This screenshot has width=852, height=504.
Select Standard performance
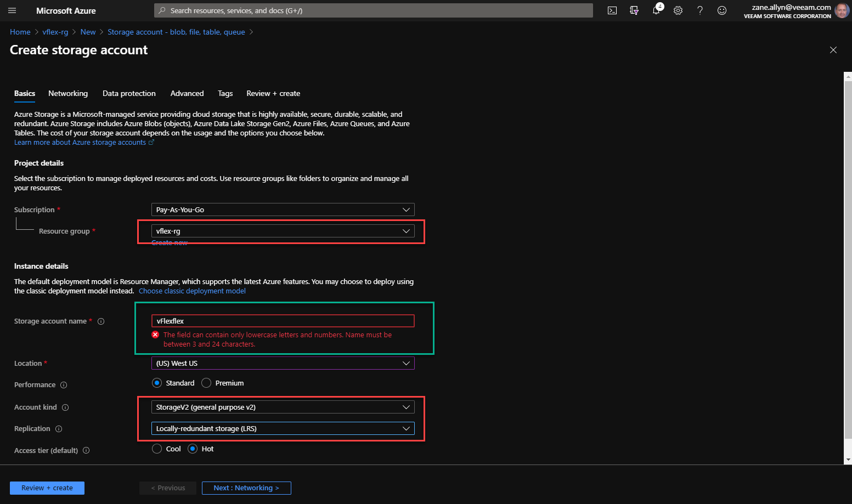(x=157, y=383)
